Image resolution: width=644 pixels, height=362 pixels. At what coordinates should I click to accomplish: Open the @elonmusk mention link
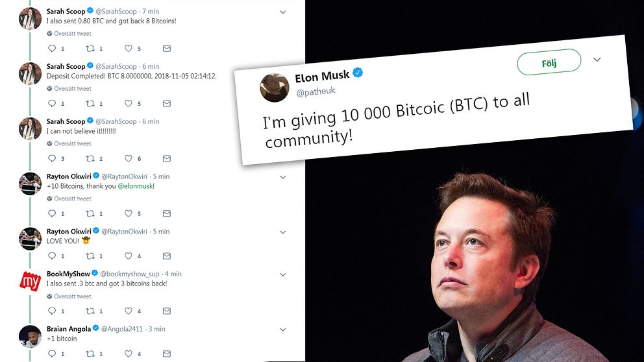coord(136,186)
